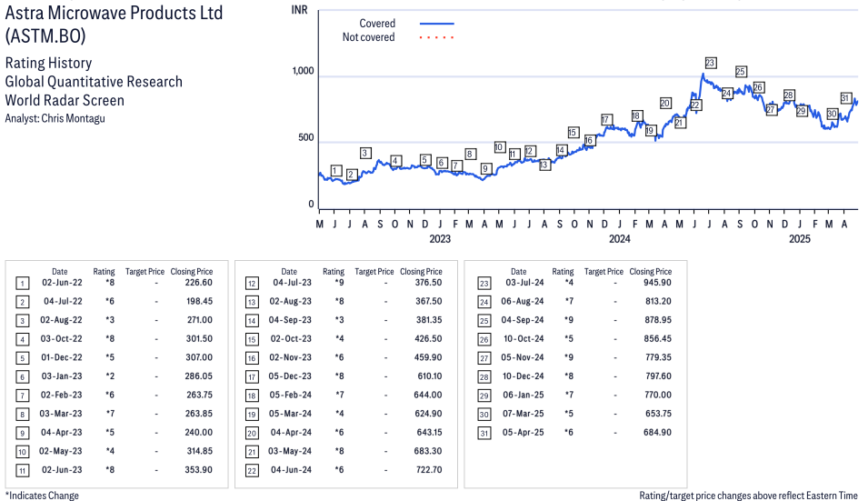Click chart marker 15 above the price line
Screen dimensions: 868x501
click(x=574, y=133)
